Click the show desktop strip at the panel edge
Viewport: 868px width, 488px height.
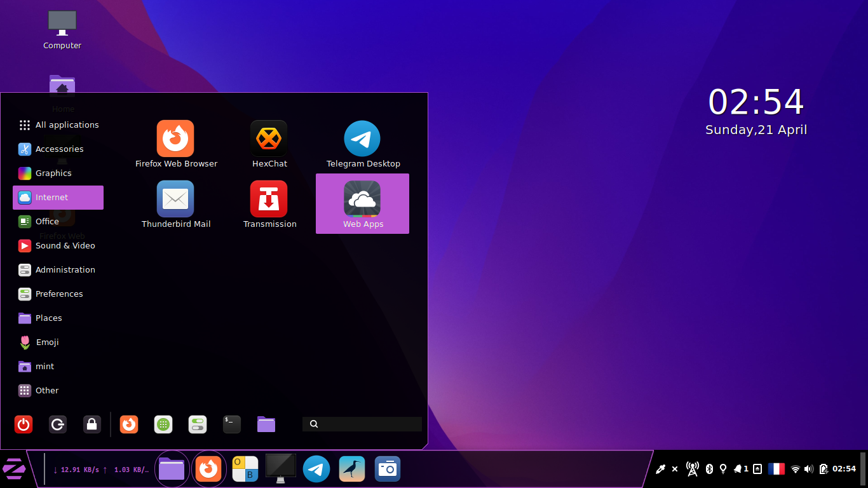coord(863,469)
